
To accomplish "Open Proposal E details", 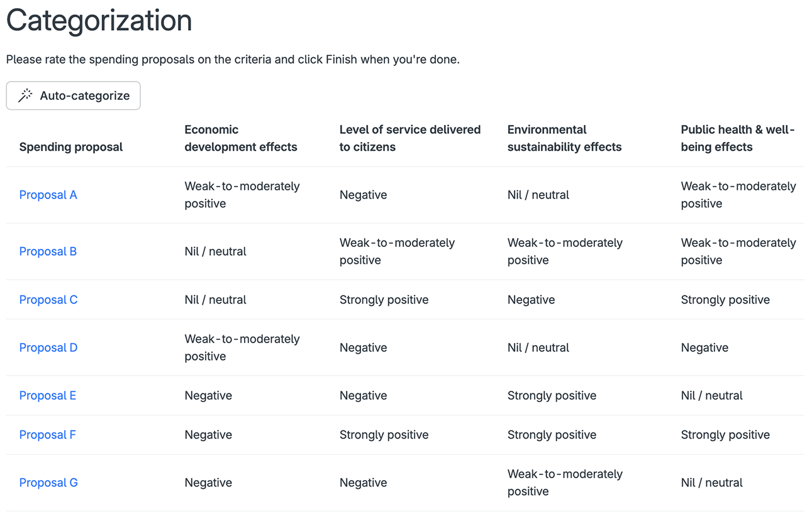I will (x=47, y=395).
